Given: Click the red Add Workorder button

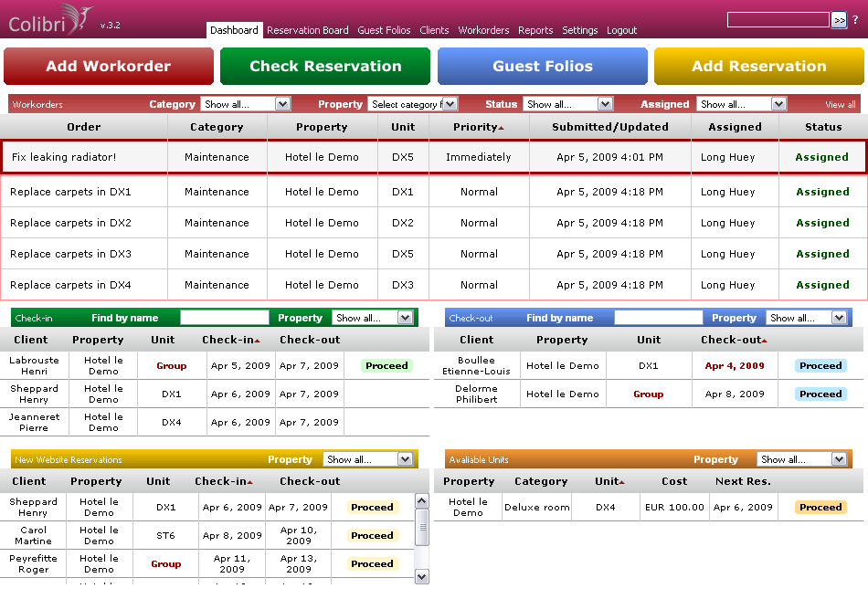Looking at the screenshot, I should click(x=109, y=66).
